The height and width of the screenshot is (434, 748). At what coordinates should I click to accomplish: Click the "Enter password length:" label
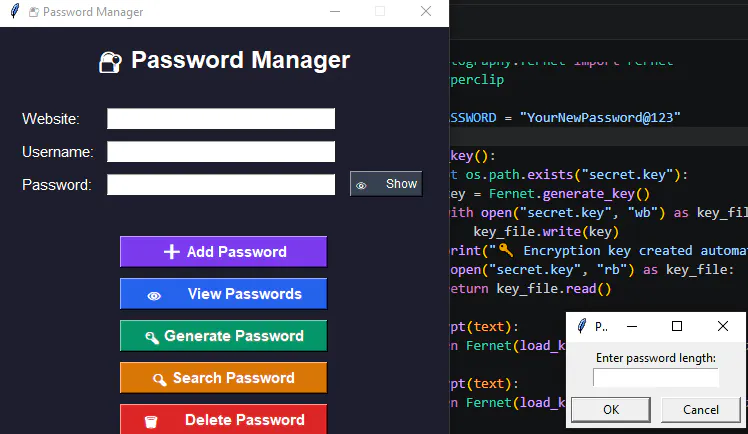click(x=655, y=358)
